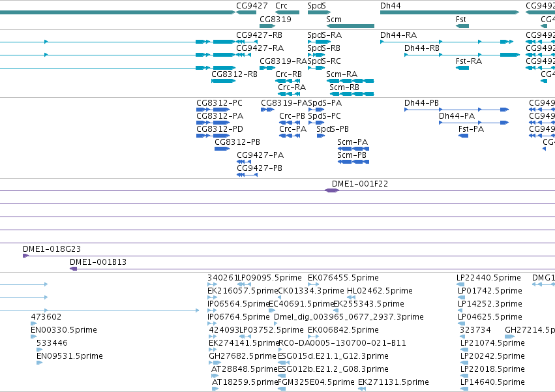Viewport: 555px width, 392px height.
Task: Click the CG8319 gene feature
Action: tap(267, 26)
